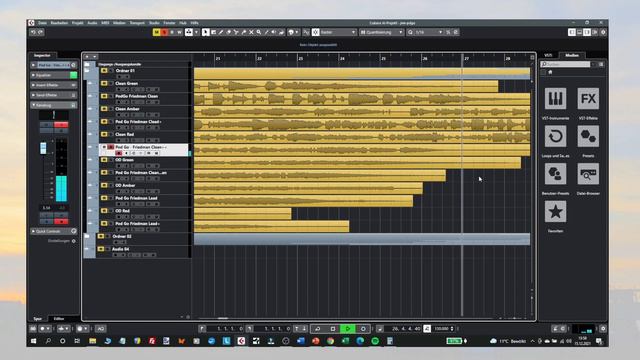Click the tempo value field in transport

(442, 329)
